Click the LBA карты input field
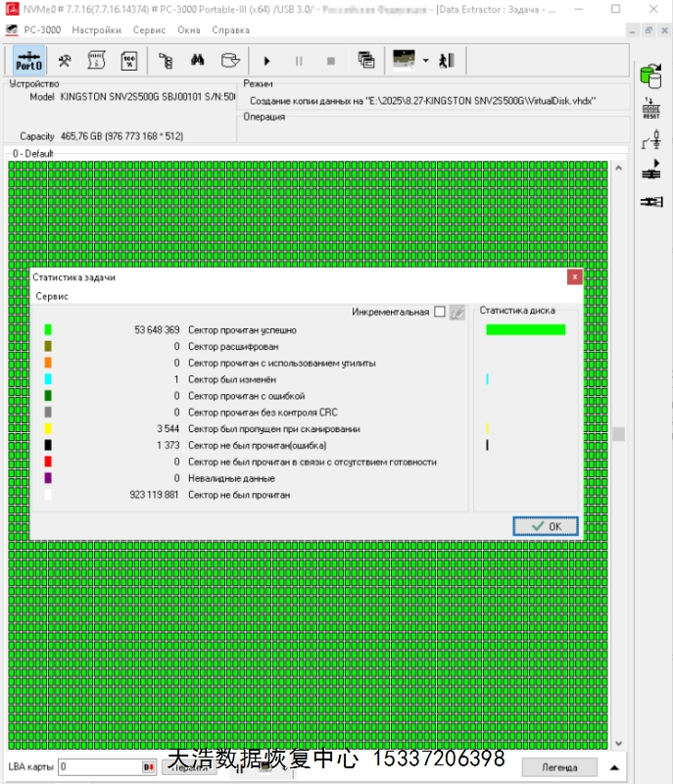 pyautogui.click(x=99, y=766)
